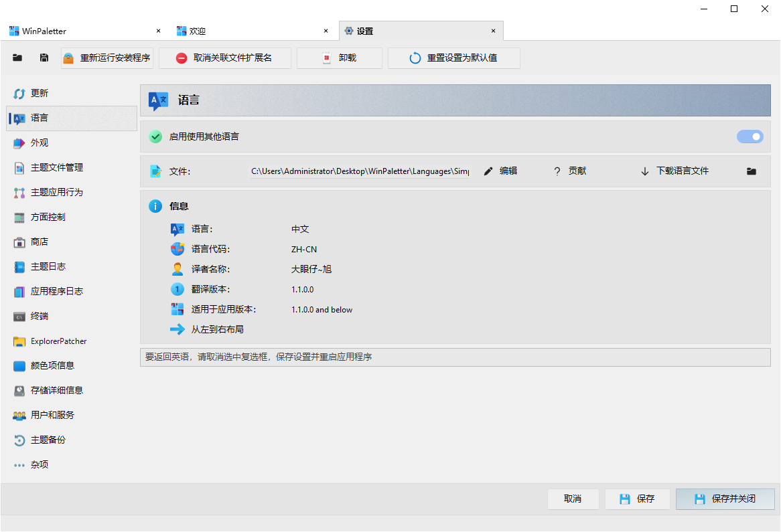Open 终端 terminal section

(72, 316)
